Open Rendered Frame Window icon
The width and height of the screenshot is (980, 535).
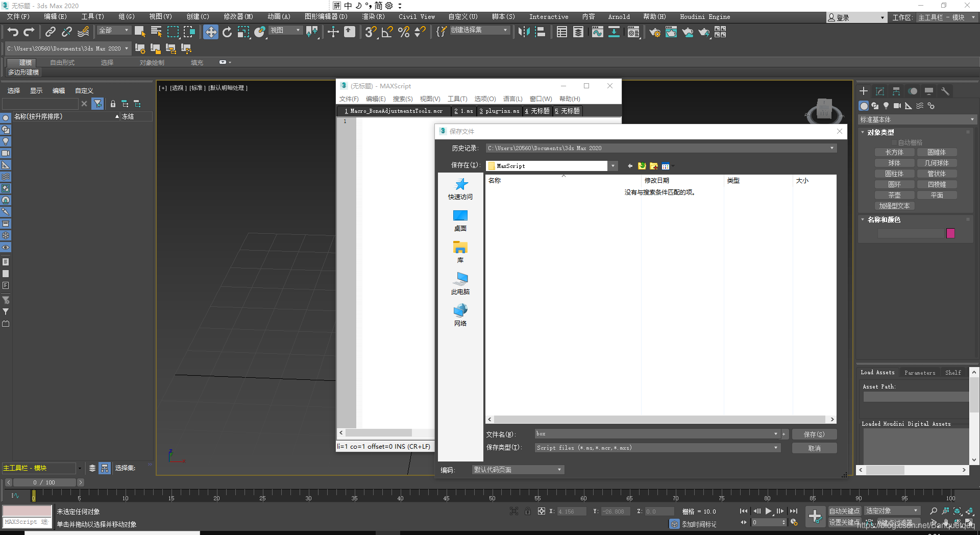(671, 32)
